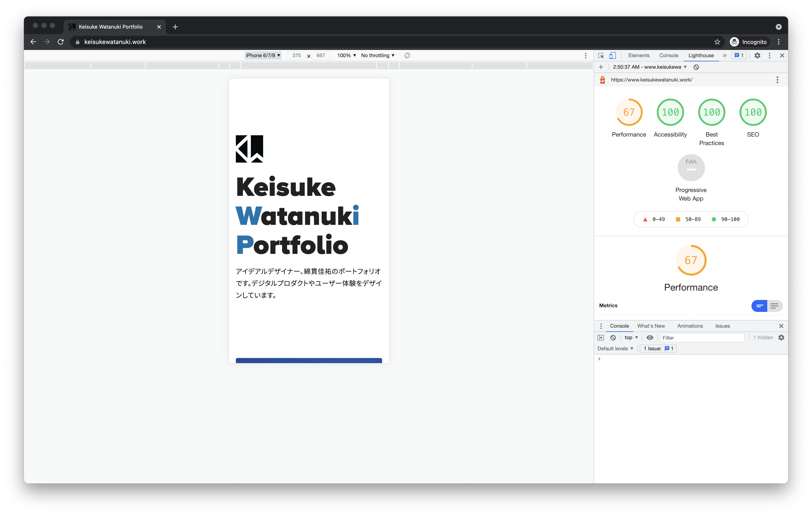Click the rotate device orientation icon
812x515 pixels.
tap(407, 55)
